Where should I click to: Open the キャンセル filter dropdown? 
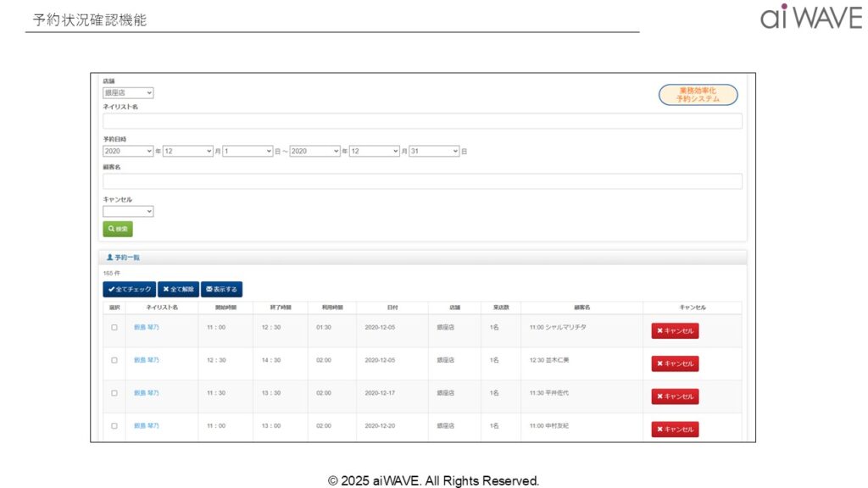[128, 211]
